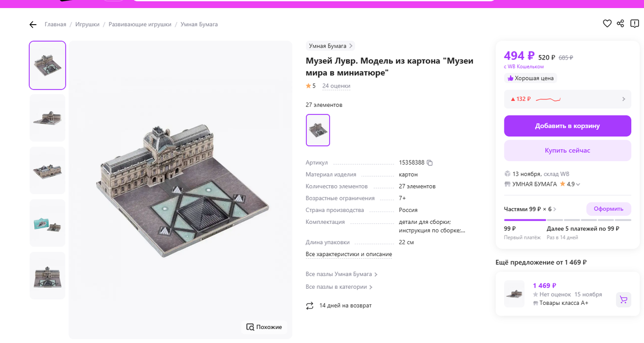Click the box icon beside 13 ноября delivery

point(507,174)
